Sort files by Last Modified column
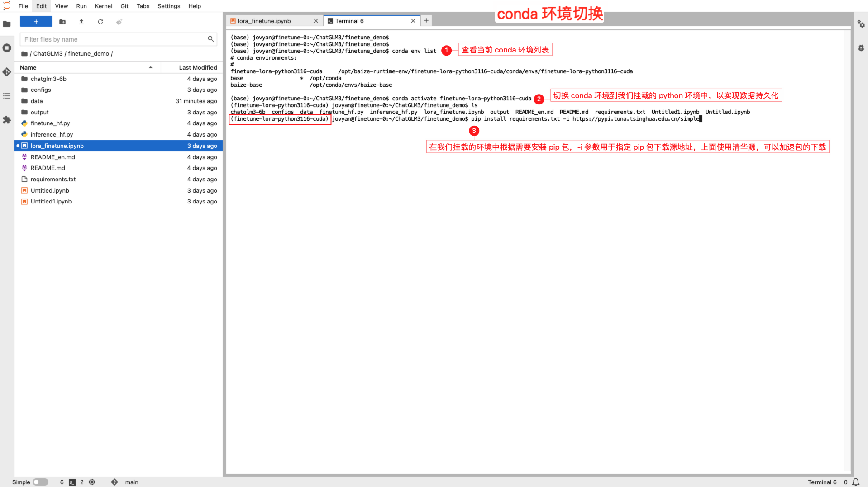 click(197, 67)
